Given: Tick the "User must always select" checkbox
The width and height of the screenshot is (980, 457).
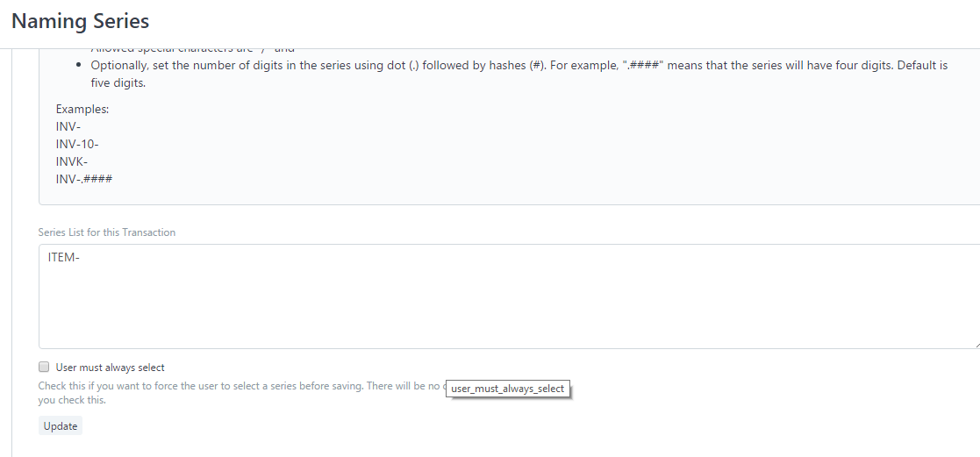Looking at the screenshot, I should tap(44, 368).
